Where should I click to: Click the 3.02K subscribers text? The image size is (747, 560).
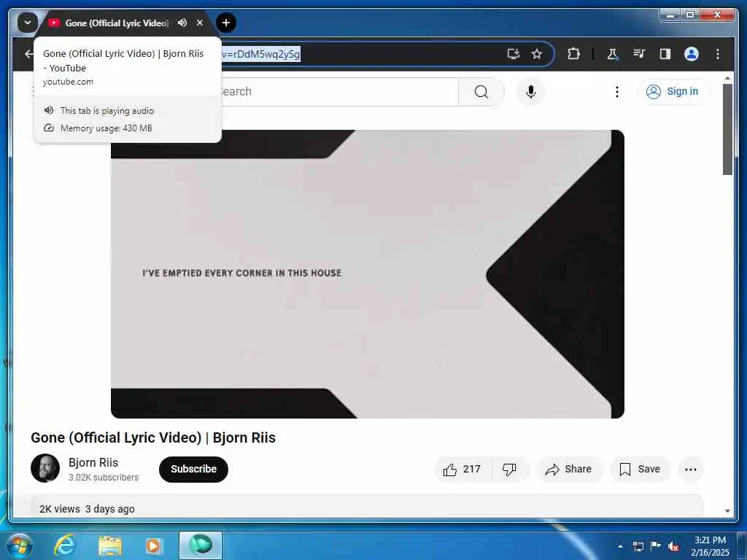[104, 477]
